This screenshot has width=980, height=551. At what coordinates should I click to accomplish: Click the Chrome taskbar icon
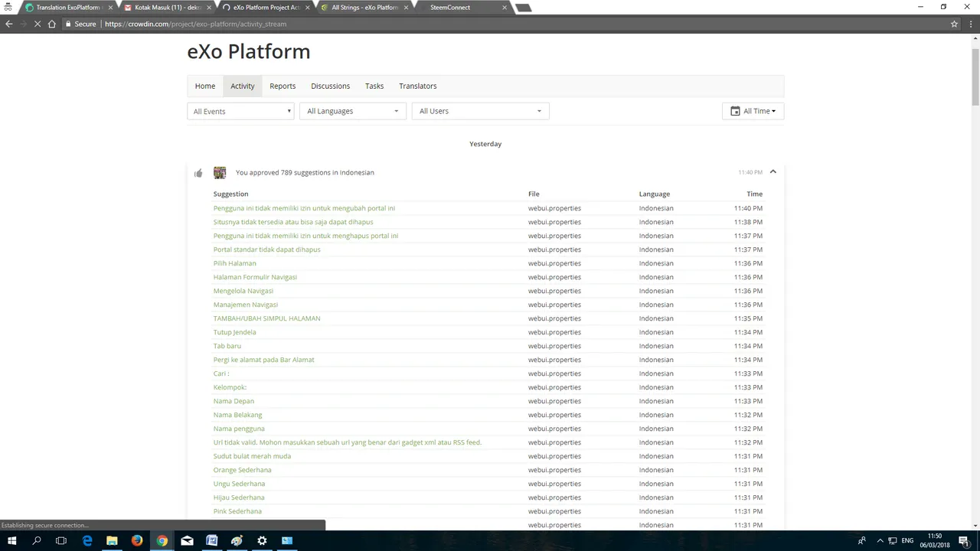tap(162, 540)
